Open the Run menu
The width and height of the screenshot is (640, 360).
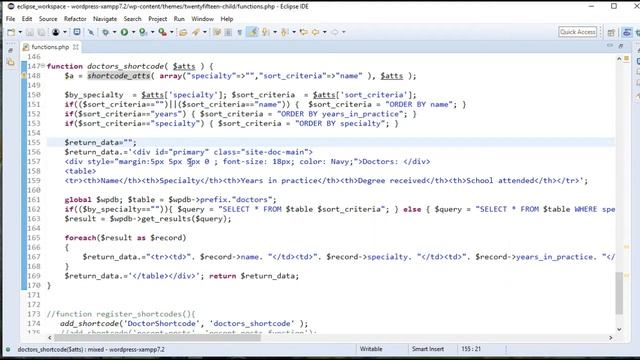tap(179, 19)
